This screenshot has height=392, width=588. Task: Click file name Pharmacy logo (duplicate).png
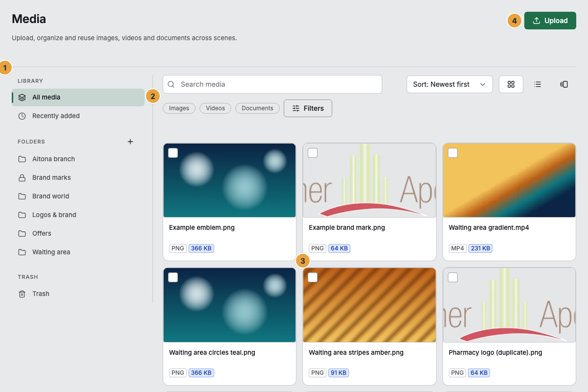[x=495, y=353]
